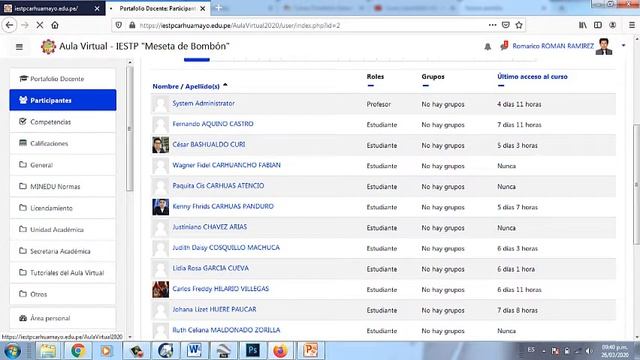The image size is (640, 360).
Task: Click the Aula Virtual site logo
Action: pyautogui.click(x=48, y=47)
